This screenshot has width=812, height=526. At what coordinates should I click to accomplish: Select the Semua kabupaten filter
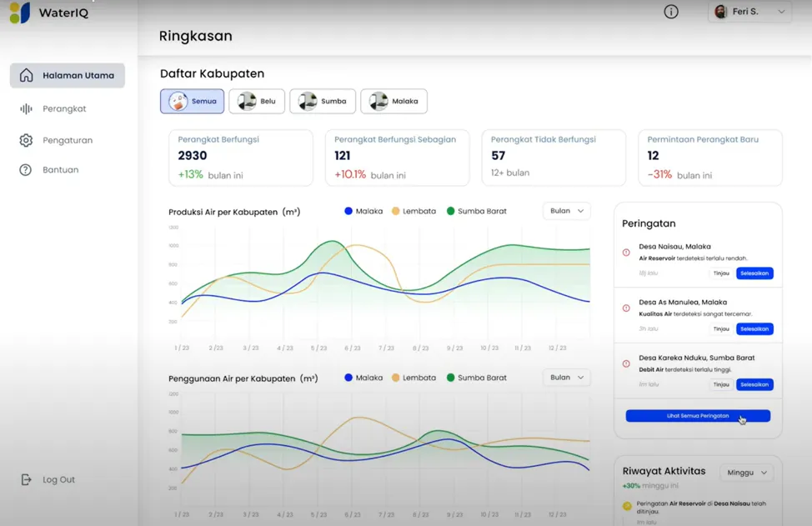[192, 101]
